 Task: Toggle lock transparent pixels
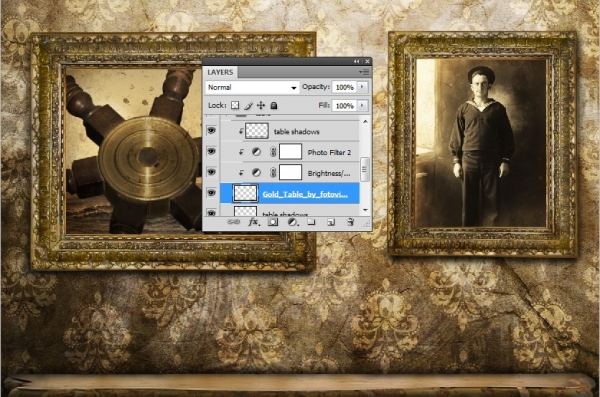pos(235,105)
